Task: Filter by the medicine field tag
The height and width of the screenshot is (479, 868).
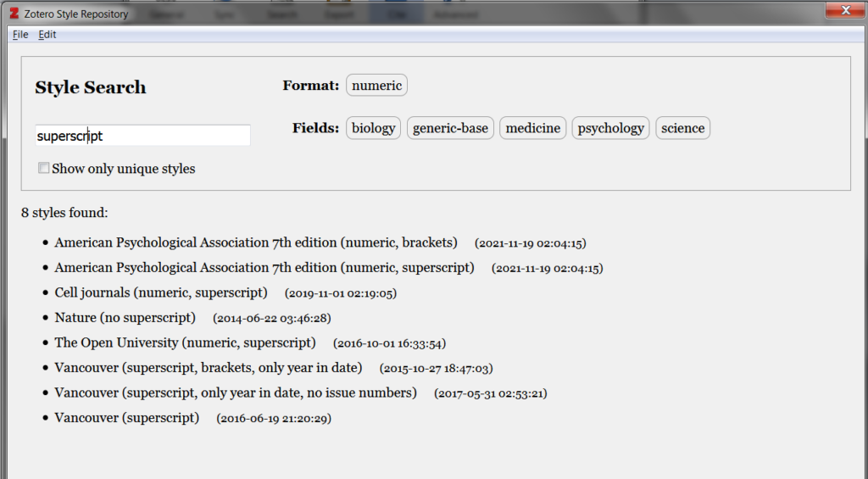Action: [532, 128]
